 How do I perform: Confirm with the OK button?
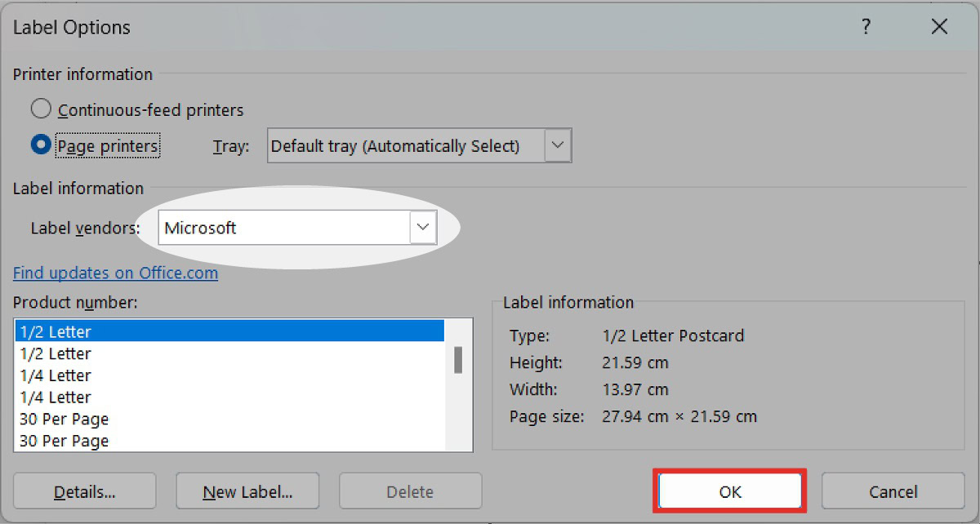(x=729, y=491)
